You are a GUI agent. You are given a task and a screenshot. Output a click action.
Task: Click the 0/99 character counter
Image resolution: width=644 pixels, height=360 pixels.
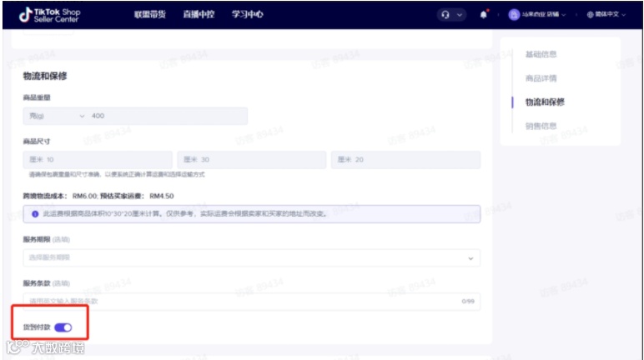point(468,302)
